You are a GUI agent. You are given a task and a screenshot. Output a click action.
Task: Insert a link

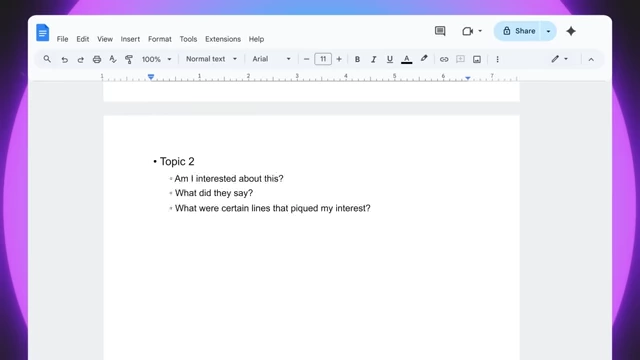point(444,60)
